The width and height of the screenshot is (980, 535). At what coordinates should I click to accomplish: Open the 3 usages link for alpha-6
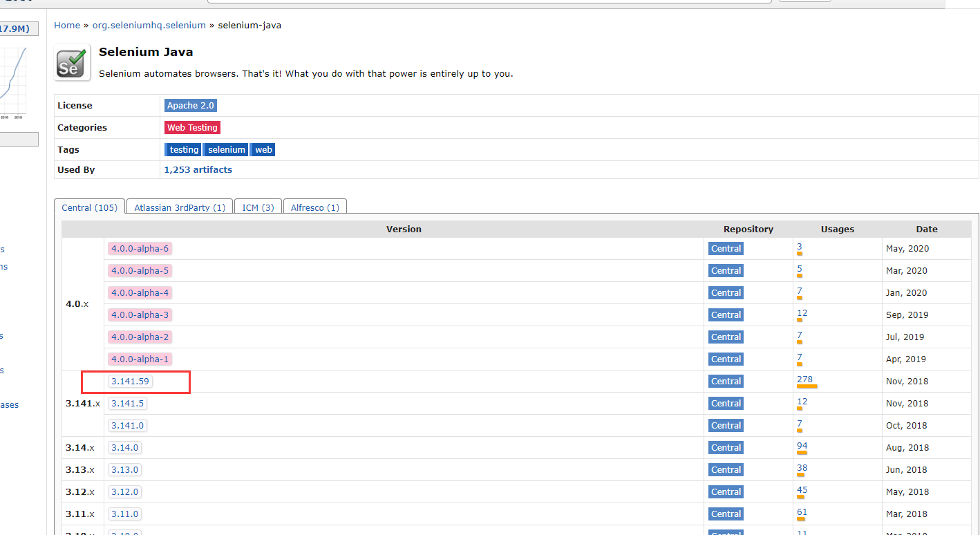pyautogui.click(x=799, y=247)
